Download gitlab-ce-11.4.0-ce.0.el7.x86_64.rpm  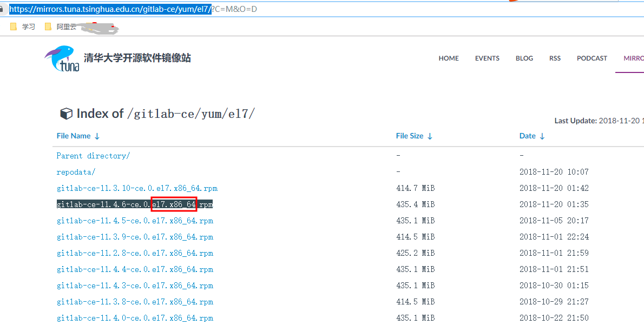[135, 318]
